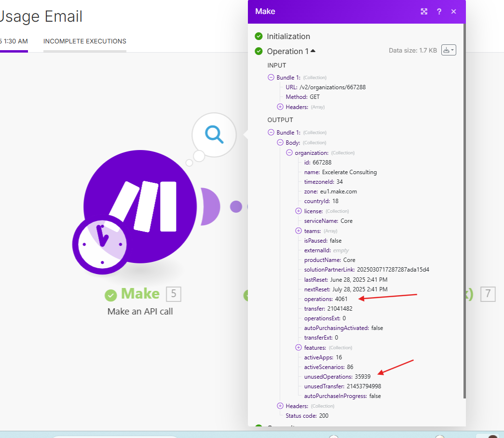Select autoPurchaseInProgress: false row
Screen dimensions: 504x438
[342, 396]
